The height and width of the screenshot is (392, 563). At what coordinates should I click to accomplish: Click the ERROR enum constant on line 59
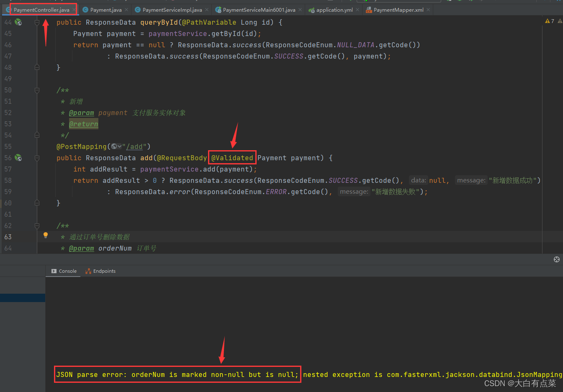coord(276,192)
